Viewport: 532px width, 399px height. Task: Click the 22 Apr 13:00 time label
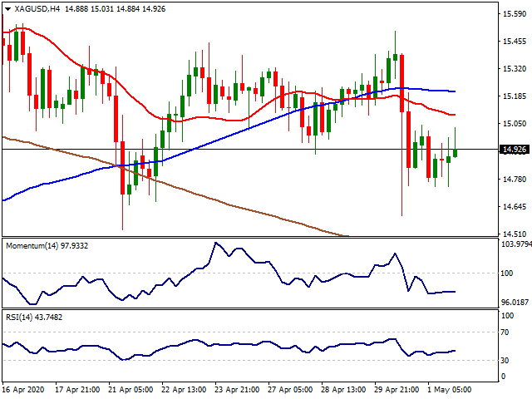click(184, 390)
